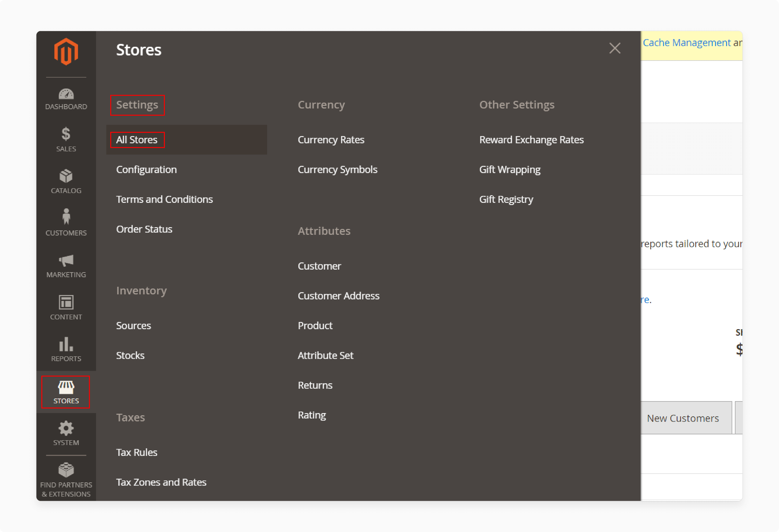Open Product attributes
This screenshot has height=532, width=779.
315,326
